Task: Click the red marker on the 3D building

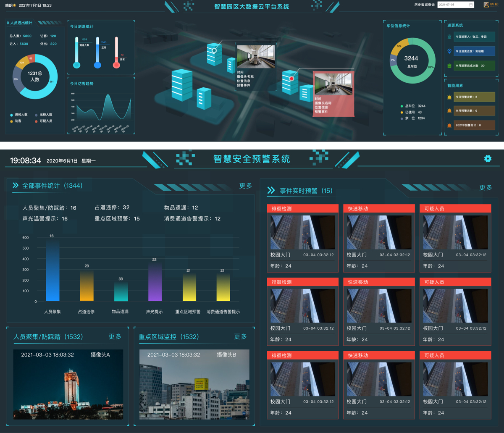Action: [x=291, y=79]
